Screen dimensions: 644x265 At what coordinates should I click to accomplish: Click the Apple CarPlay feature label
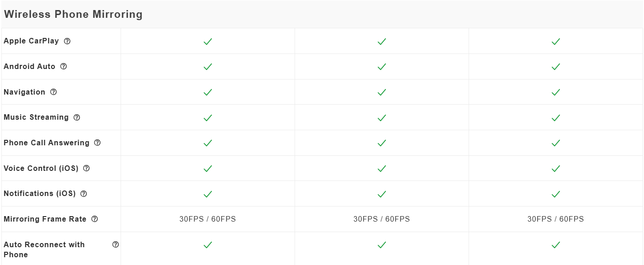pyautogui.click(x=31, y=41)
